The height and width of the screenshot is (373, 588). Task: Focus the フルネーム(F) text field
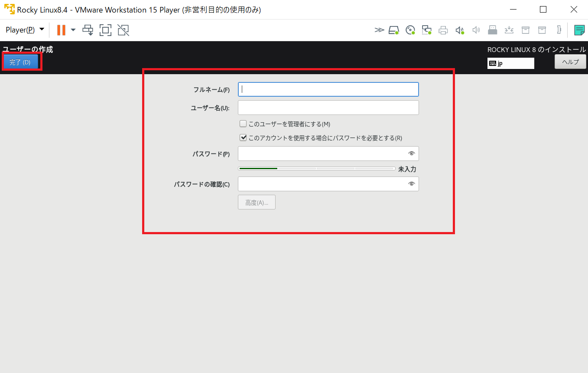click(328, 89)
